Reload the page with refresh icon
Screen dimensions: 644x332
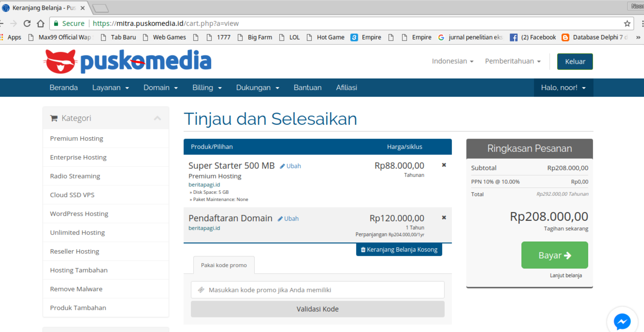pos(27,24)
